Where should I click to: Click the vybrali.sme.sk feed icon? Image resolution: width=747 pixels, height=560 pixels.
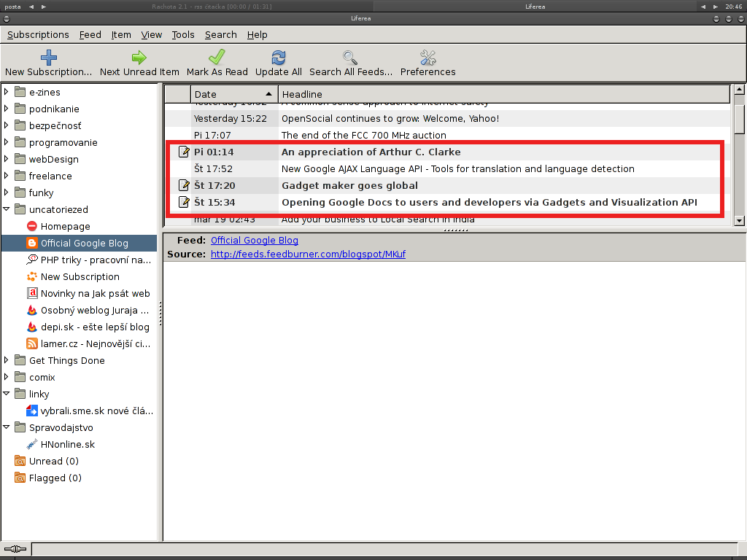(x=32, y=411)
